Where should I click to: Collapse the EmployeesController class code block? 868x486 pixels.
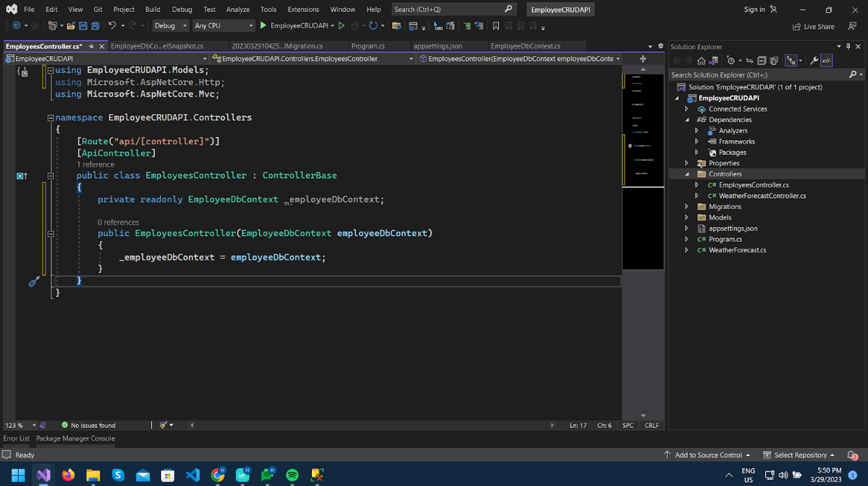51,176
